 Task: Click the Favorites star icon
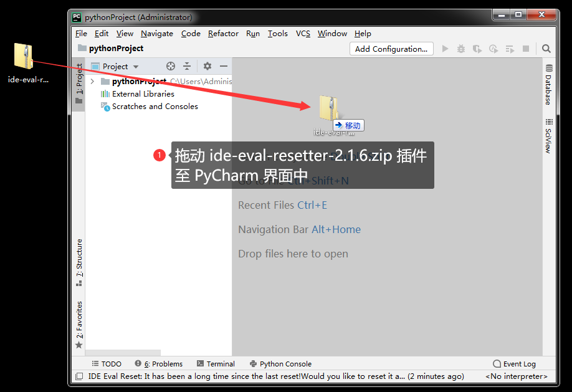point(79,345)
